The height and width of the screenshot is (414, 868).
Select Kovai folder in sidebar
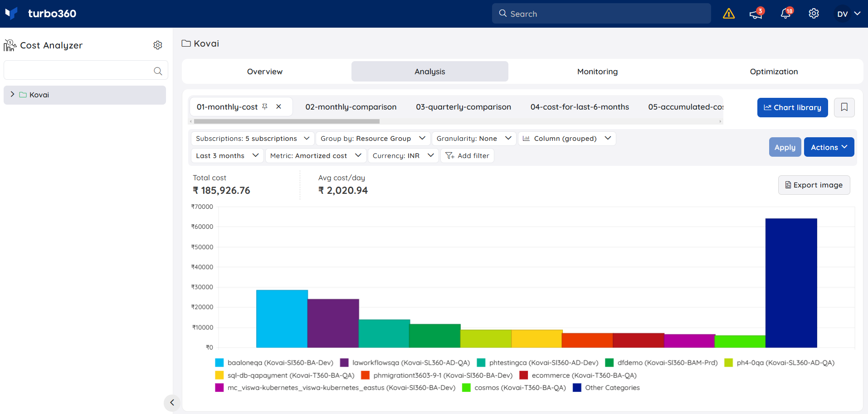point(85,95)
